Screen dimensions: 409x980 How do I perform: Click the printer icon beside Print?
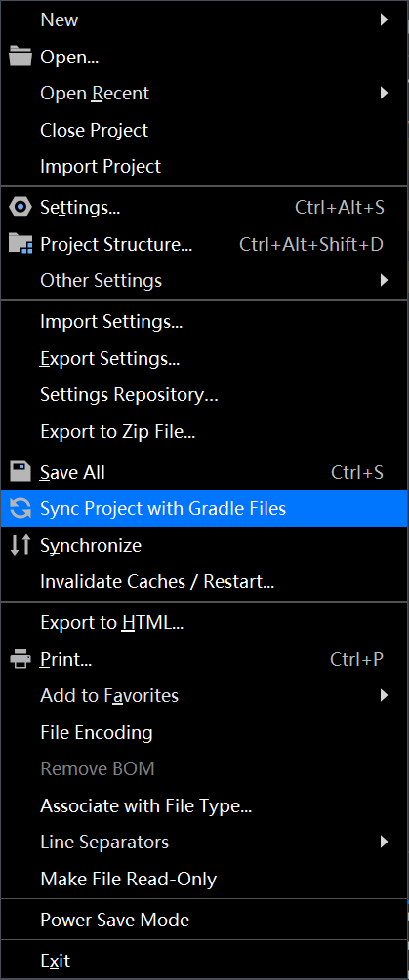point(20,659)
